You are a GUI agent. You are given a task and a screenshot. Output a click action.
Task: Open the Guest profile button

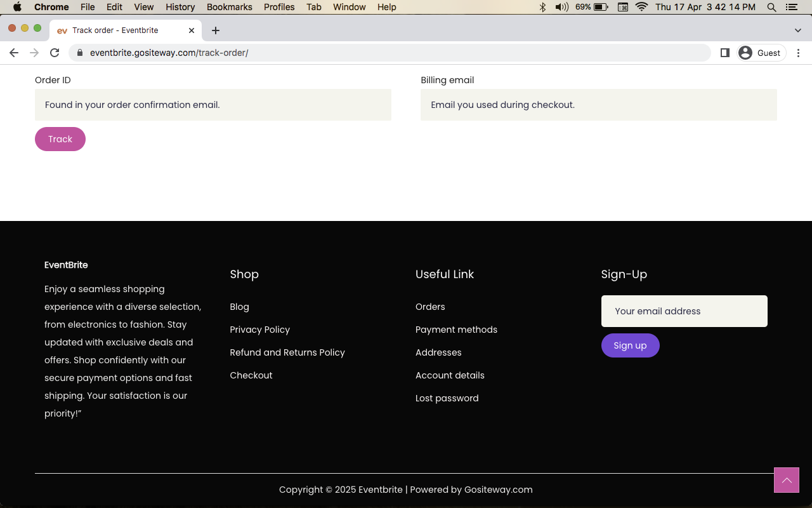pyautogui.click(x=761, y=53)
